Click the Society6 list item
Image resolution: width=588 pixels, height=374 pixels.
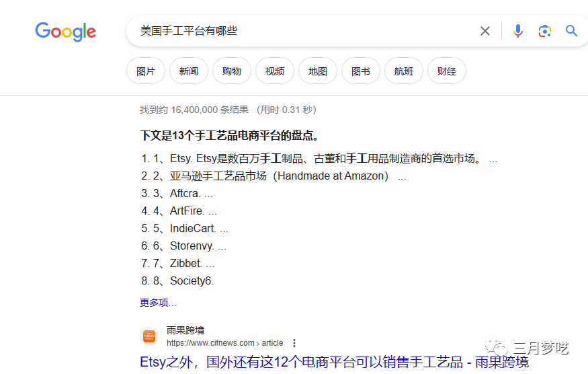point(177,280)
